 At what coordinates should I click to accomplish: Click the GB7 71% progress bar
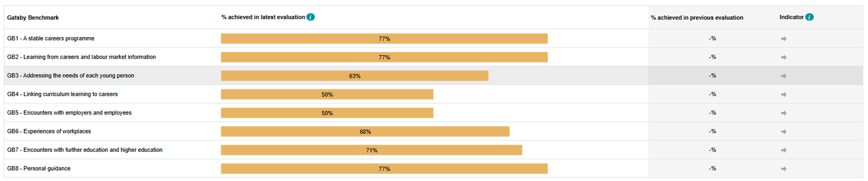[371, 150]
